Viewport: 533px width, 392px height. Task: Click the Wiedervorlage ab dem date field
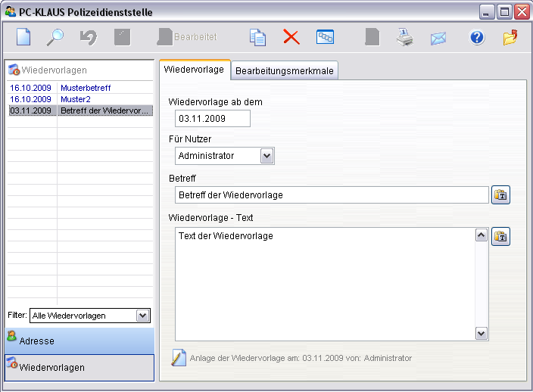pyautogui.click(x=212, y=119)
